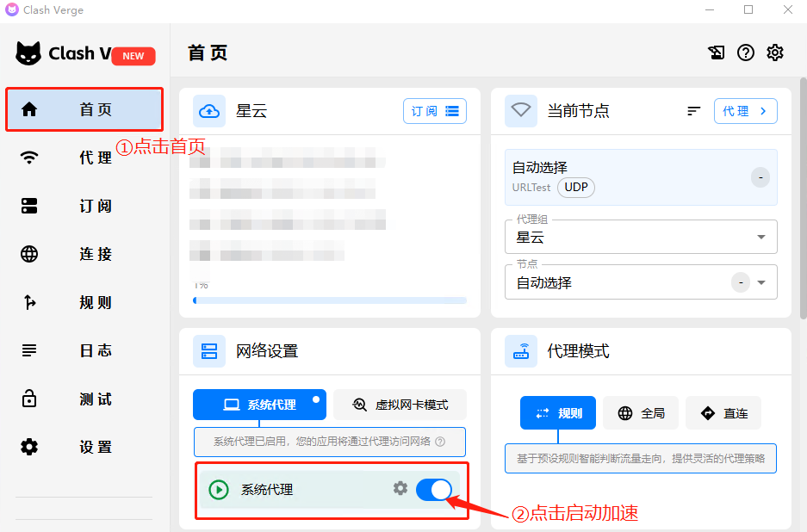The height and width of the screenshot is (532, 807).
Task: Click the 代理 button with chevron
Action: click(x=745, y=111)
